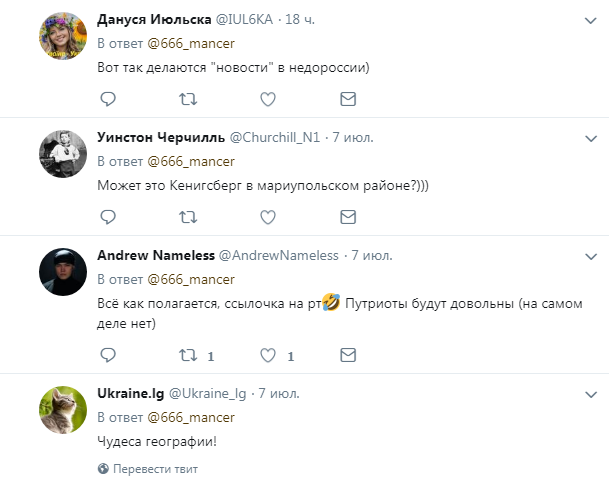Like the Уинстон Черчилль tweet
Viewport: 609px width, 486px height.
point(267,217)
